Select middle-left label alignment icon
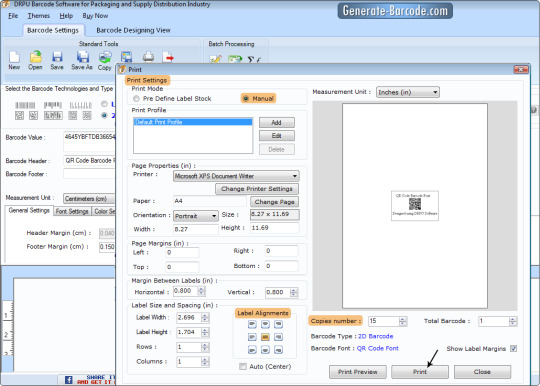The width and height of the screenshot is (540, 386). coord(252,337)
